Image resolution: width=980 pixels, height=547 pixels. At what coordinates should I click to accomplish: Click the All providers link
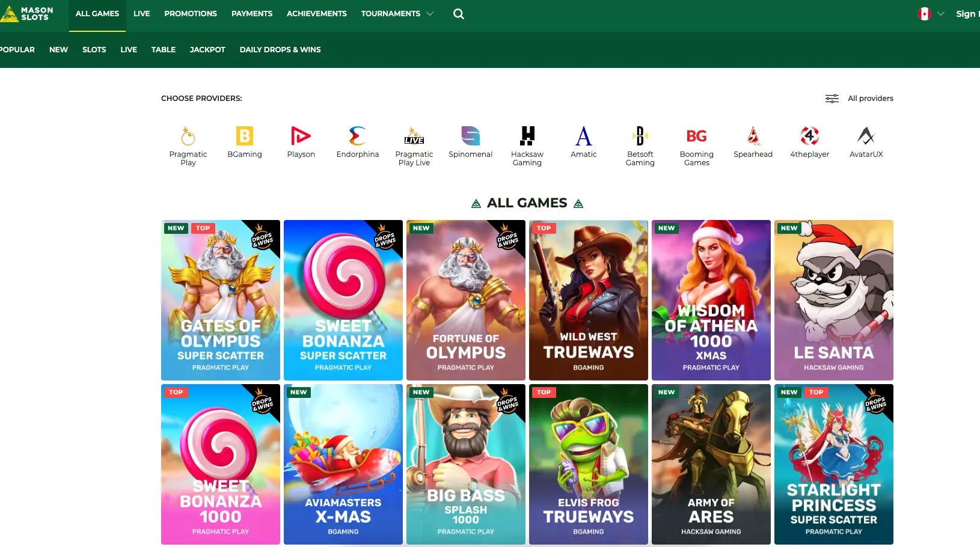[870, 98]
